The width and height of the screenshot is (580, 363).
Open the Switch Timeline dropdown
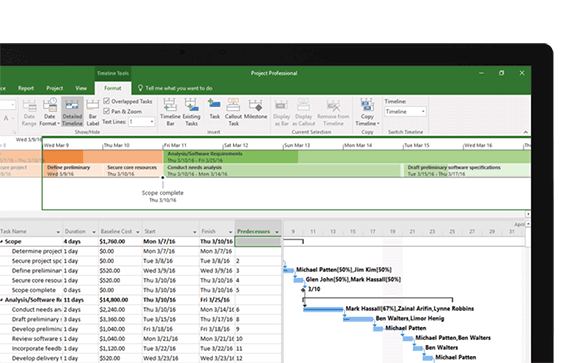423,111
